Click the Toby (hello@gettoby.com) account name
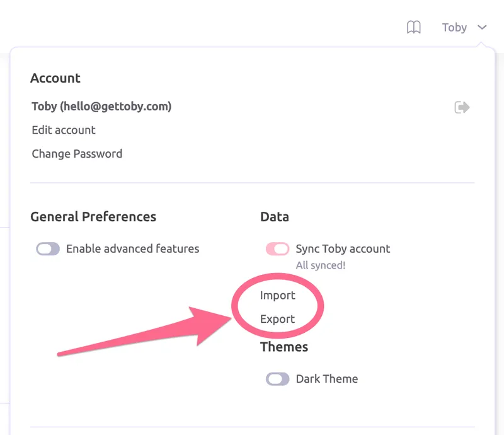 (x=101, y=107)
